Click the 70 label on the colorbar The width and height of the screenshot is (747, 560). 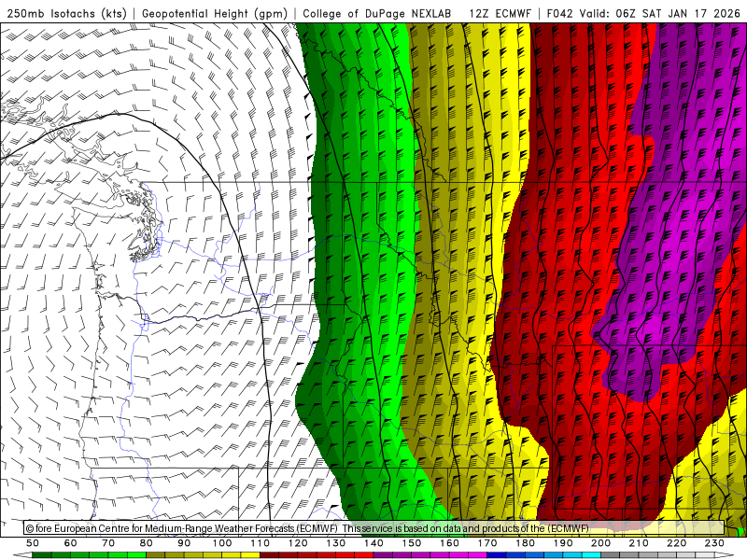point(108,543)
